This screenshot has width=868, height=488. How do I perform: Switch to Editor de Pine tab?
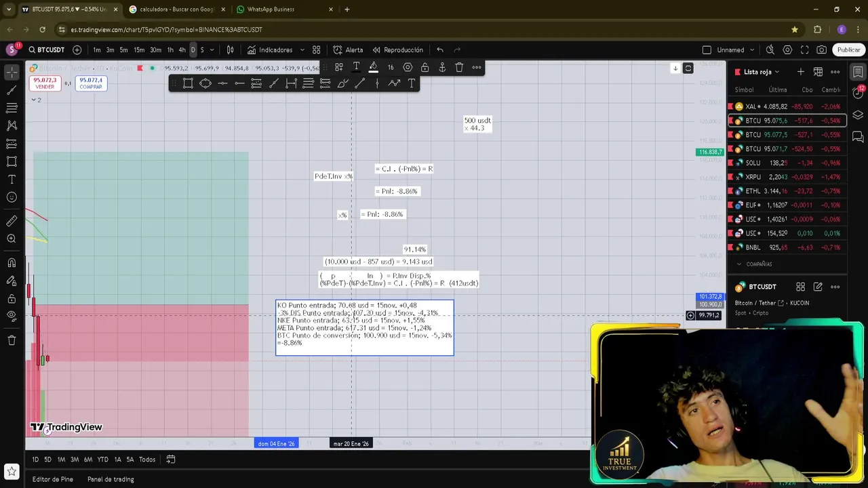53,479
